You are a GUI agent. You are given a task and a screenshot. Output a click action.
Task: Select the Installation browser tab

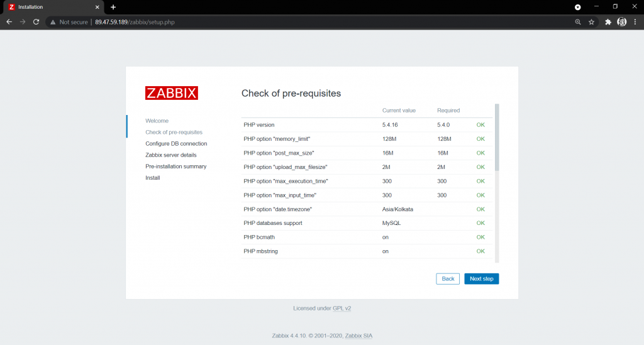(x=53, y=7)
